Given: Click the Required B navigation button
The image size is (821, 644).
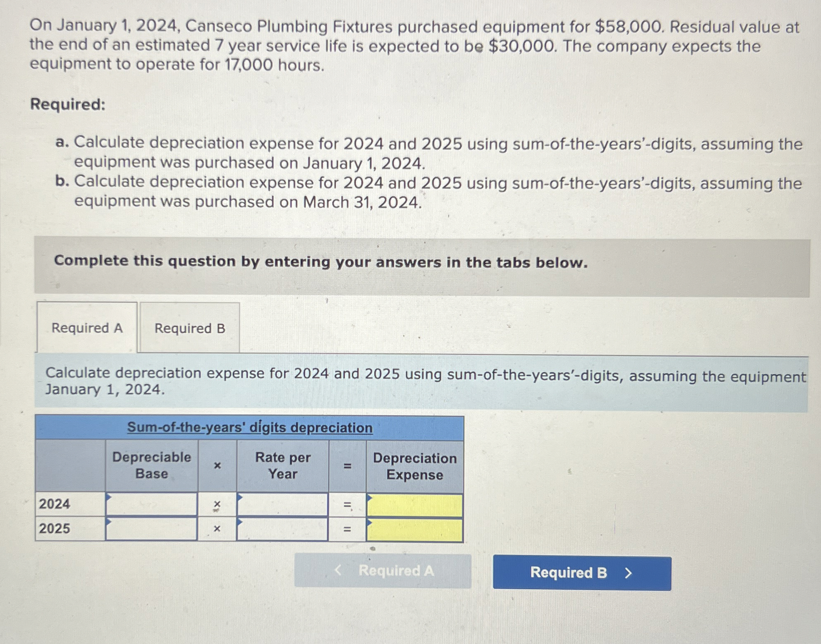Looking at the screenshot, I should 582,573.
